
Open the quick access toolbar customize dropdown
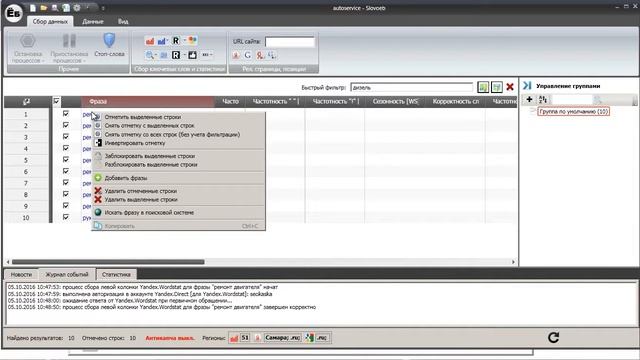pyautogui.click(x=103, y=8)
